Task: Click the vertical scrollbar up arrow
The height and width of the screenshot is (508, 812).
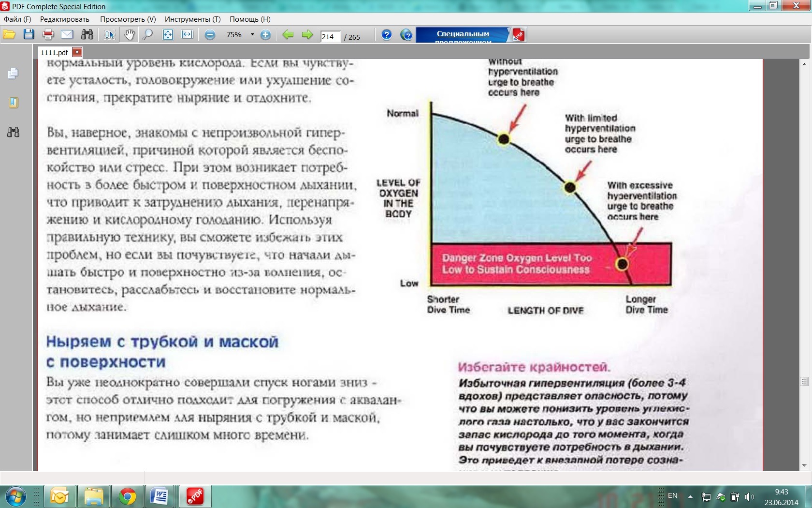Action: tap(804, 64)
